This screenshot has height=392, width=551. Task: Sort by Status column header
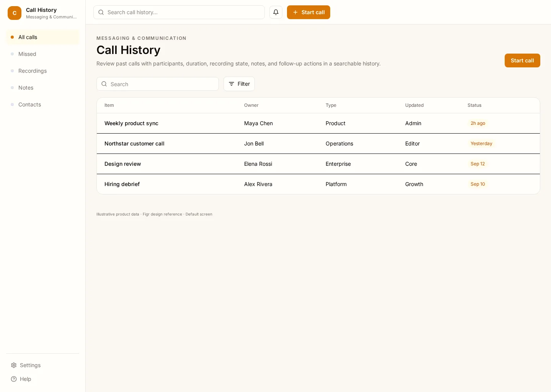click(474, 105)
